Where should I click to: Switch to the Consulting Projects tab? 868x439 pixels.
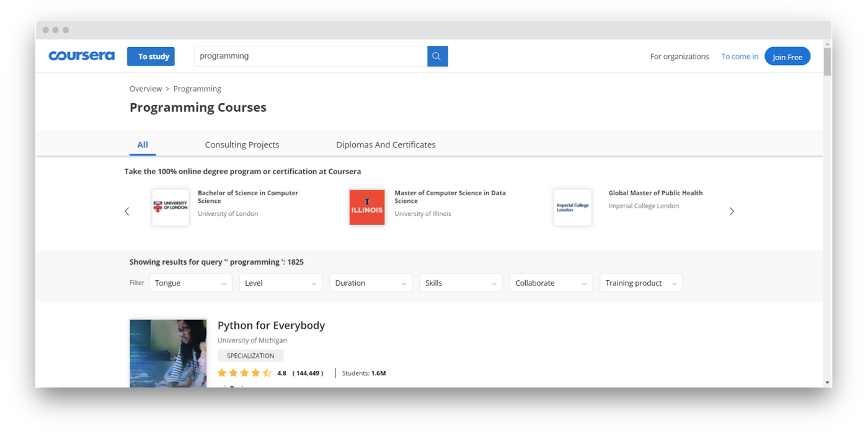coord(242,144)
